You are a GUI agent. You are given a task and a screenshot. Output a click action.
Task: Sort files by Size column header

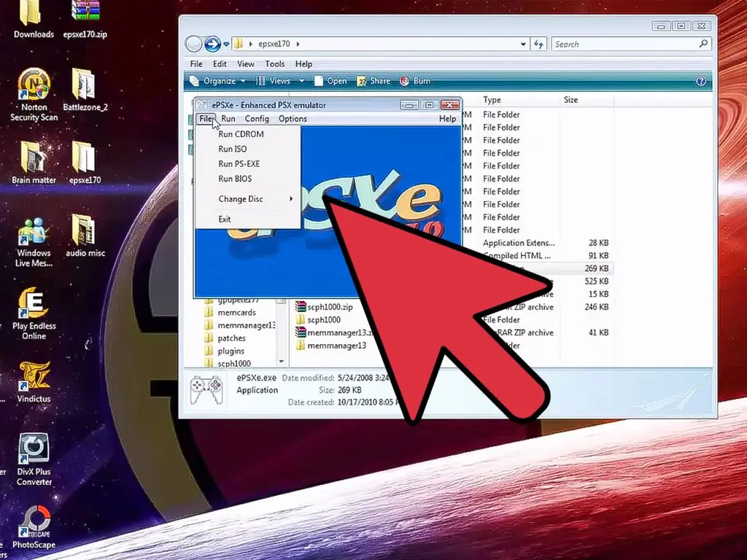(587, 100)
